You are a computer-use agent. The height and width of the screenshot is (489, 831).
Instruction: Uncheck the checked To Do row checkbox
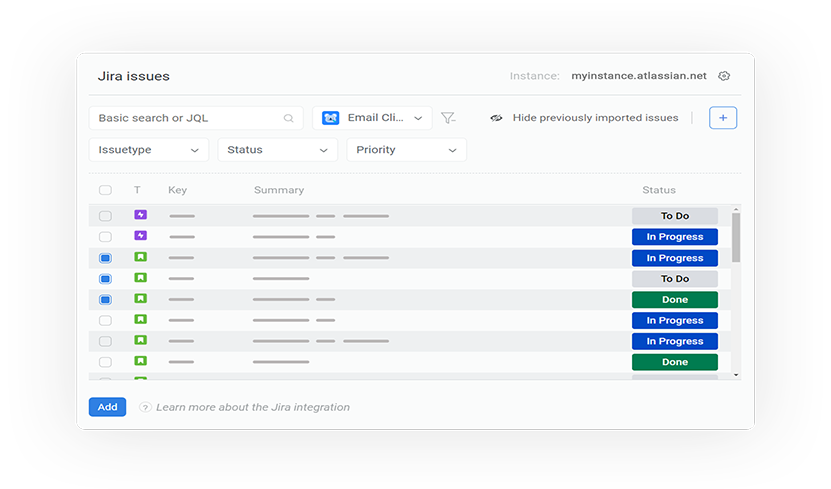point(105,279)
